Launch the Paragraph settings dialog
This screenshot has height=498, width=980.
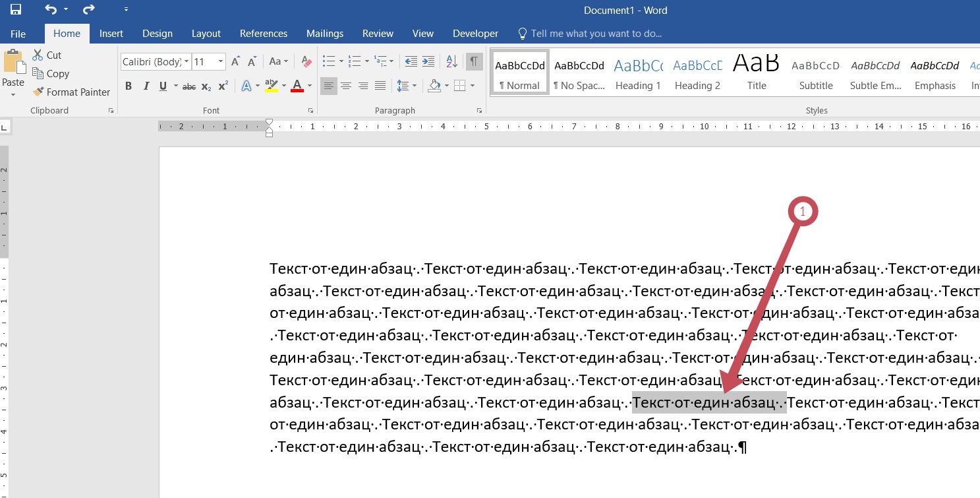pos(479,111)
